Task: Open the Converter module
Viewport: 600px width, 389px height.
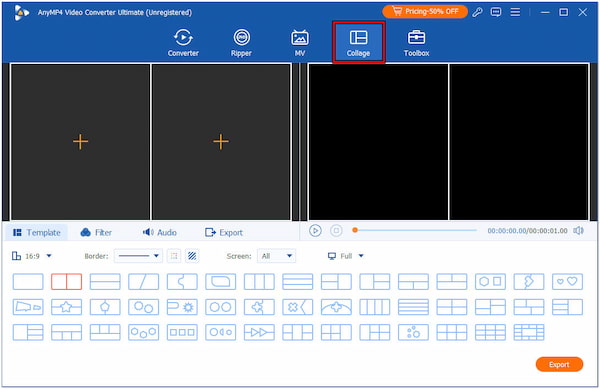Action: tap(183, 43)
